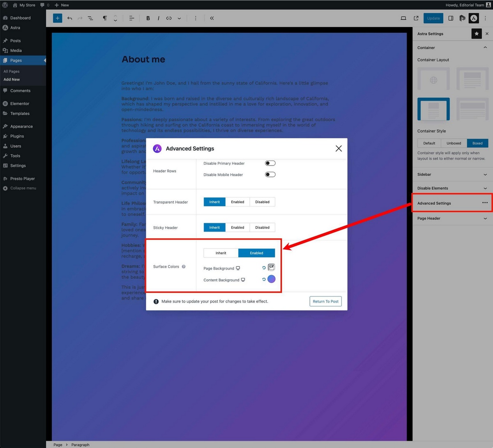The width and height of the screenshot is (493, 448).
Task: Choose the globe default container layout thumbnail
Action: pos(433,78)
